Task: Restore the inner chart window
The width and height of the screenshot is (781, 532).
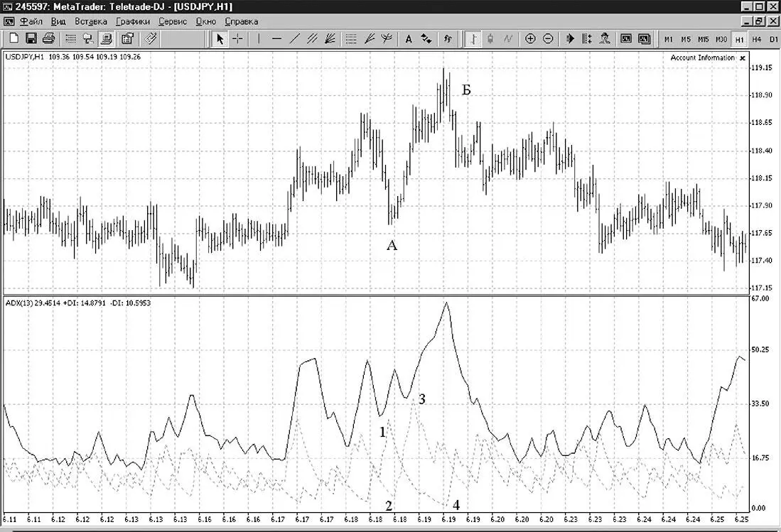Action: (758, 21)
